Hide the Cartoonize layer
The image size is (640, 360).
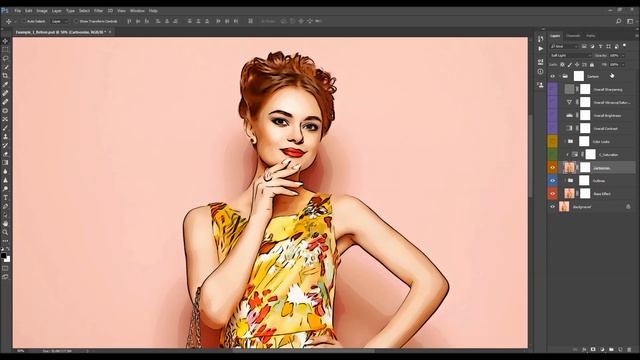point(553,168)
